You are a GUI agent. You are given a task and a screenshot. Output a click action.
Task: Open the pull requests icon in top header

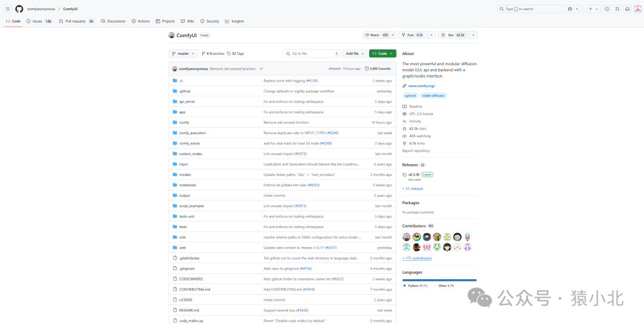[617, 8]
